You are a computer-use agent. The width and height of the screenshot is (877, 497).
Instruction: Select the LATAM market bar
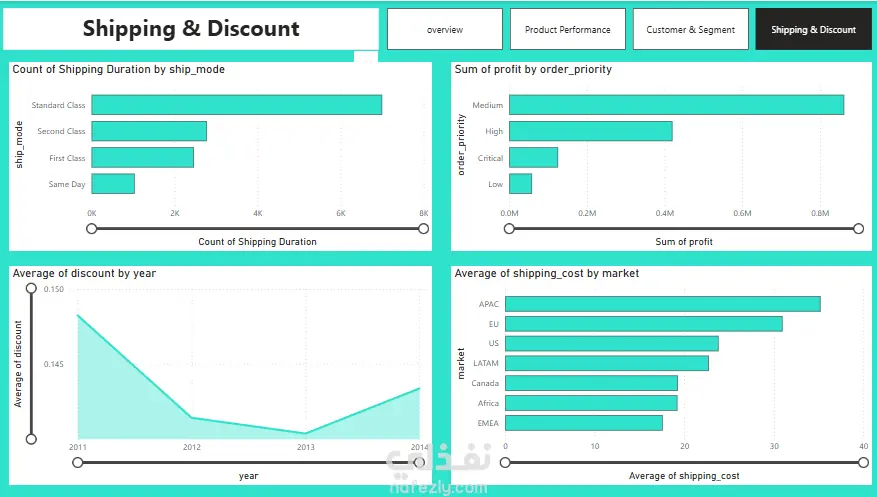pos(607,363)
